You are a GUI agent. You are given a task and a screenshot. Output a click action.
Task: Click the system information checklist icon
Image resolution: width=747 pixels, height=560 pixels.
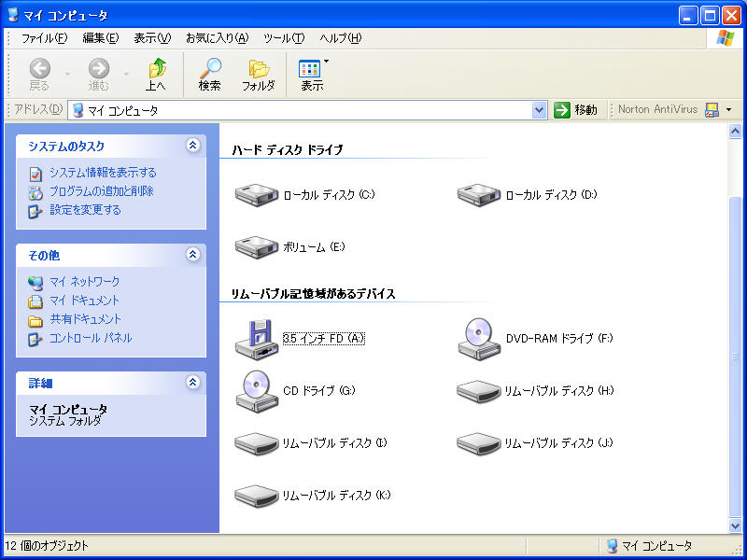click(35, 174)
